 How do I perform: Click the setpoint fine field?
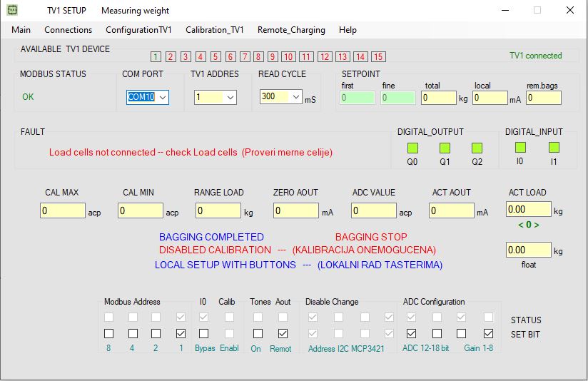point(398,98)
